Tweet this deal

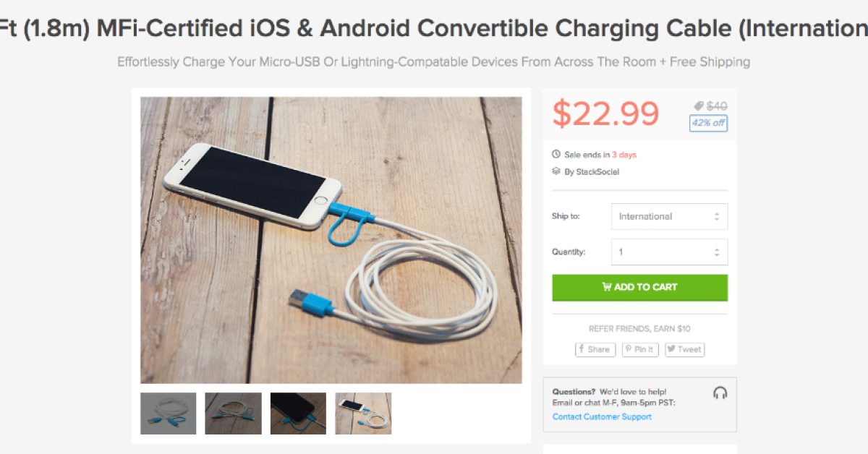pyautogui.click(x=684, y=349)
